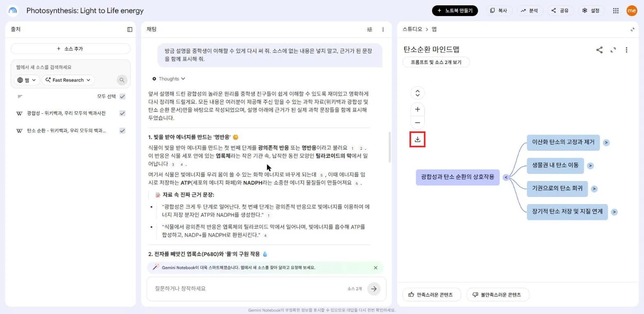The height and width of the screenshot is (314, 644).
Task: Collapse the 광합성과 탄소 순환의 상호작용 root node
Action: pos(506,177)
